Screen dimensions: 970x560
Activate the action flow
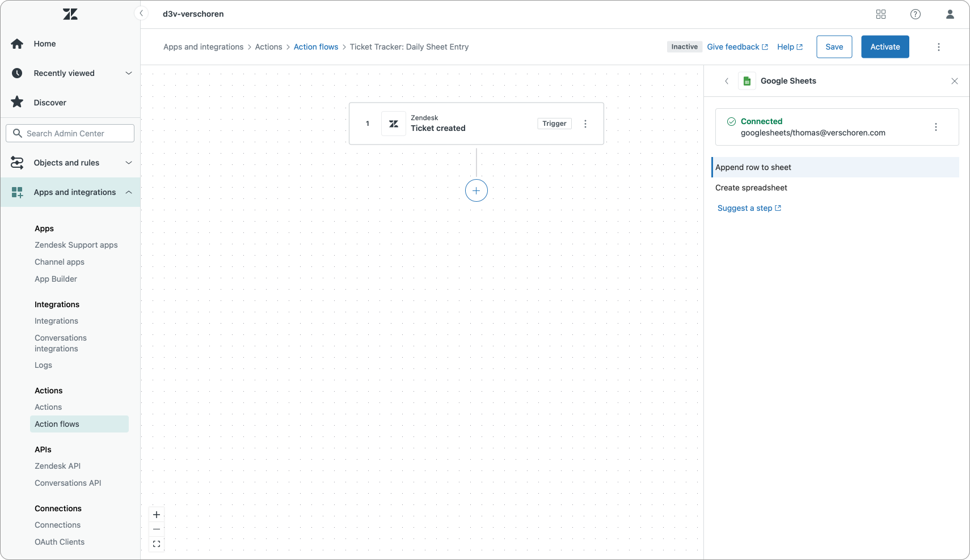[885, 47]
